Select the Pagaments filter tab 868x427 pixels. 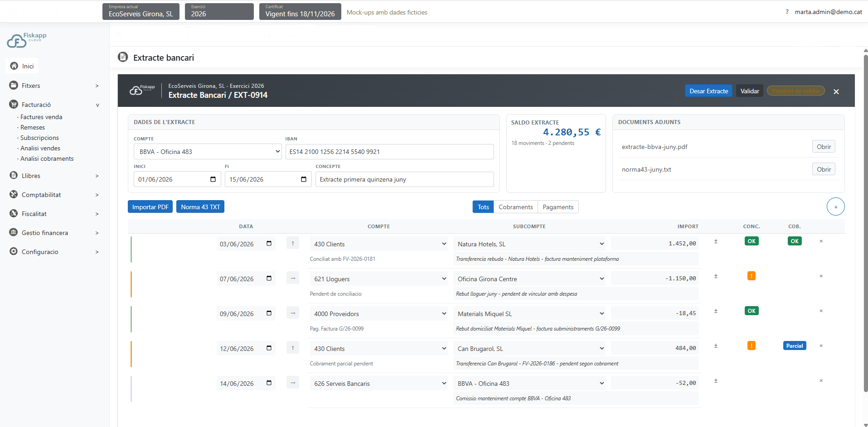coord(558,207)
